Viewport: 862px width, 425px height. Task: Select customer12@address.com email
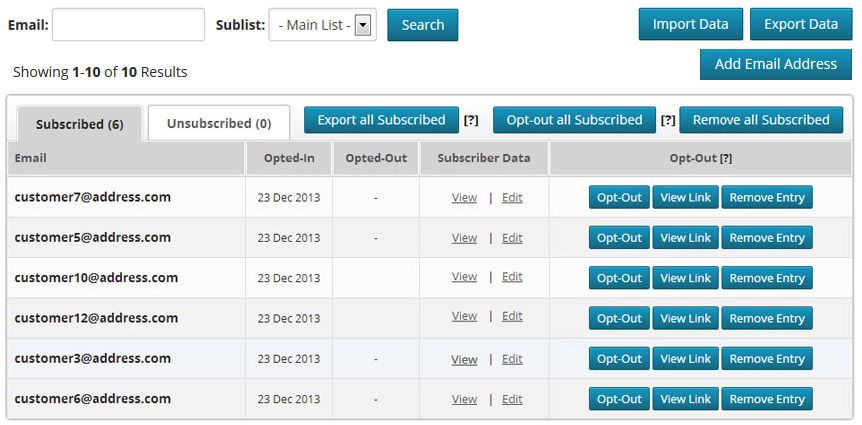(96, 318)
